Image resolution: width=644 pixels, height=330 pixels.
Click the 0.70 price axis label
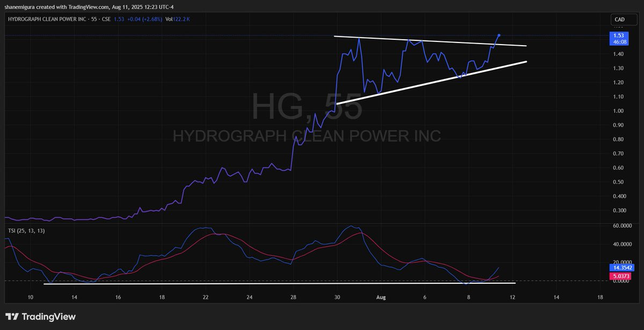618,154
